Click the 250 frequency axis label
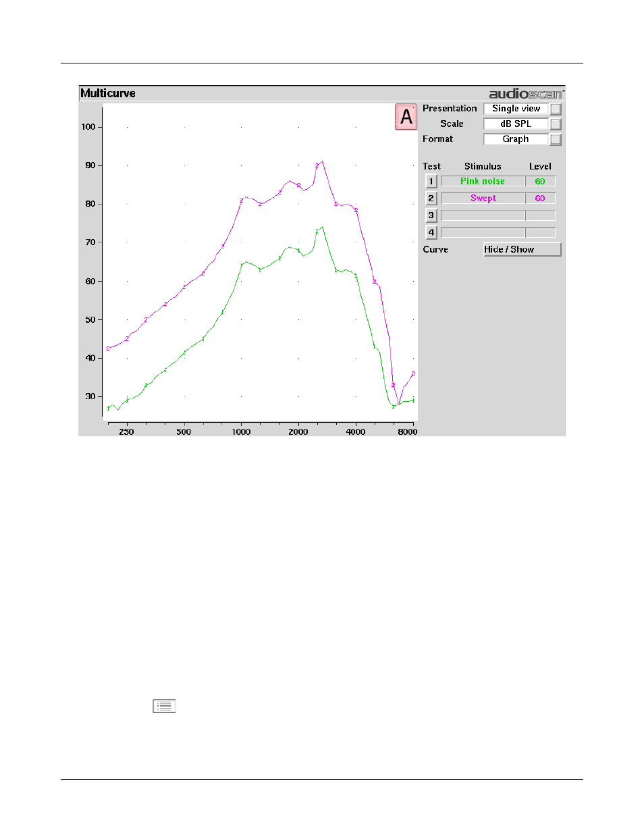The width and height of the screenshot is (644, 834). pyautogui.click(x=126, y=432)
